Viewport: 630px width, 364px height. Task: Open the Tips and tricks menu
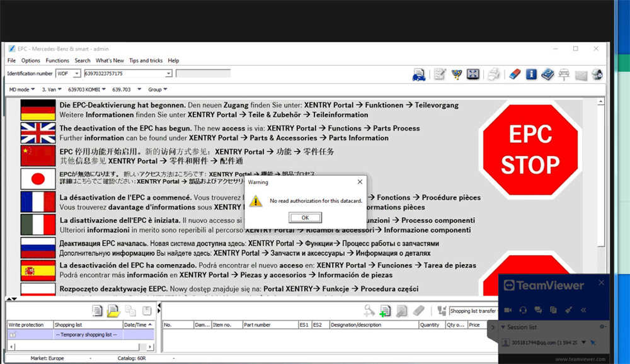tap(146, 60)
